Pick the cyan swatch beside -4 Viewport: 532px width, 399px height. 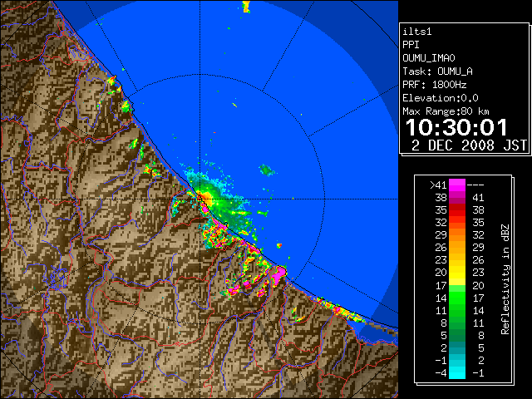point(457,373)
